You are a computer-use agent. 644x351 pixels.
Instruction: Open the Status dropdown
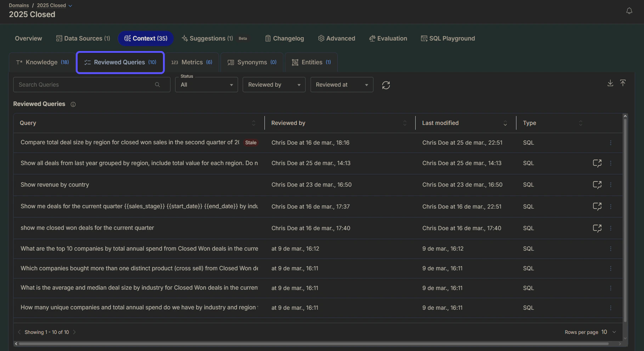pos(206,85)
